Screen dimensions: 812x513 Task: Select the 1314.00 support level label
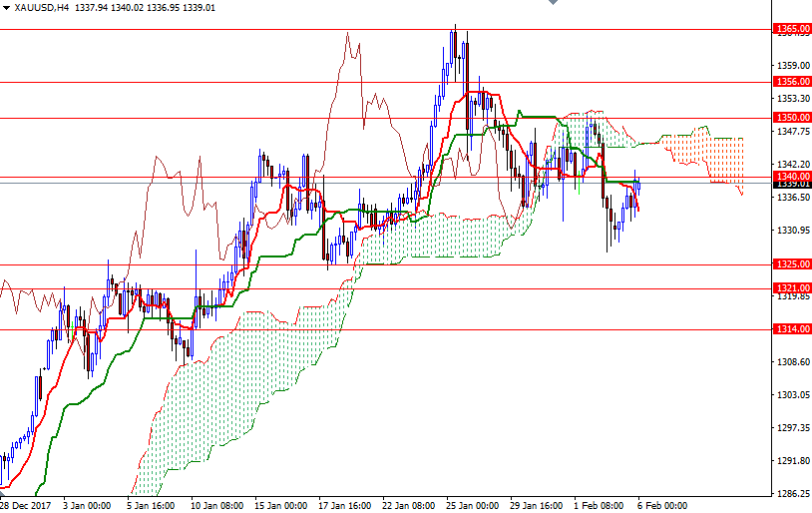pos(791,329)
